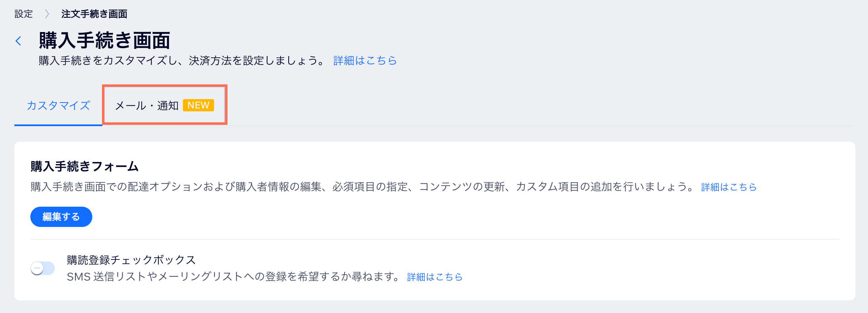Screen dimensions: 868x313
Task: Open the 設定 breadcrumb link
Action: [24, 13]
